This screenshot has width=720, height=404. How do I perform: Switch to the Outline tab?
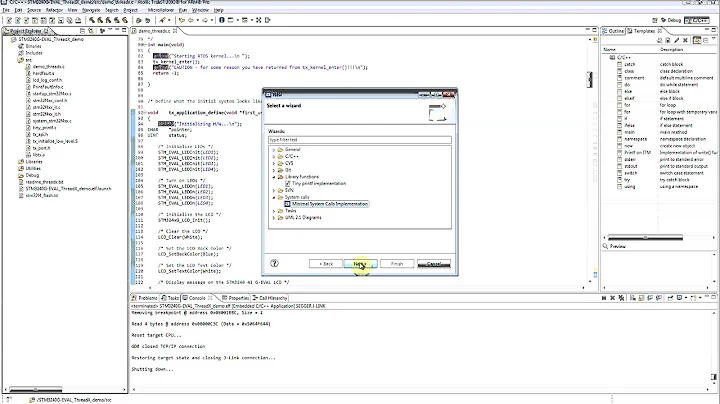coord(613,31)
